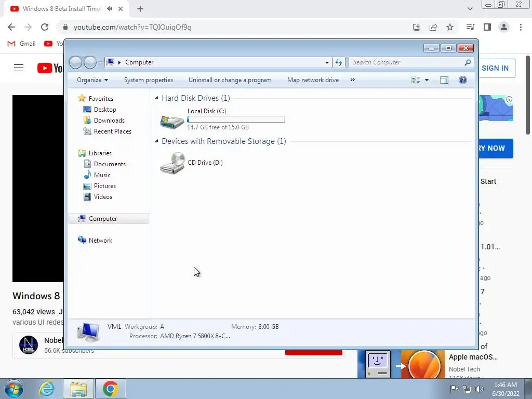532x399 pixels.
Task: Select the CD Drive (D:) icon
Action: (172, 163)
